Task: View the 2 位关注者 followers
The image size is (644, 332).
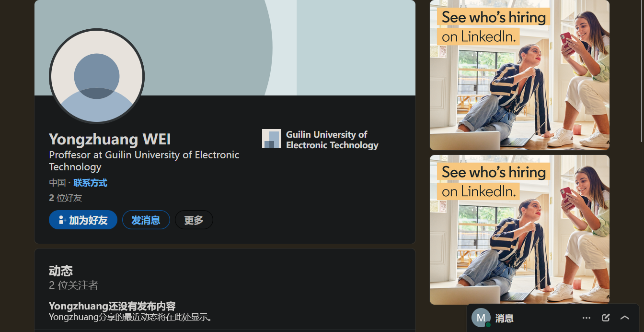Action: coord(73,285)
